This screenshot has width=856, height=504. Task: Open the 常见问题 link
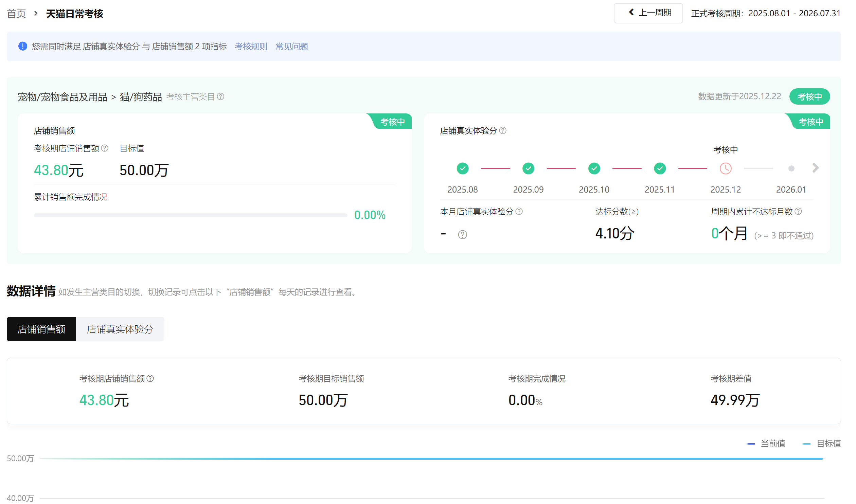pyautogui.click(x=292, y=47)
